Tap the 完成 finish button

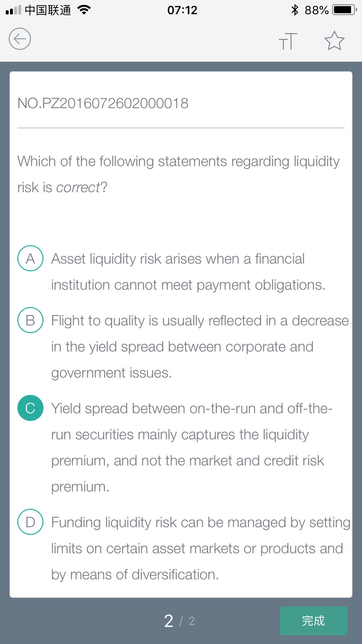pyautogui.click(x=313, y=621)
